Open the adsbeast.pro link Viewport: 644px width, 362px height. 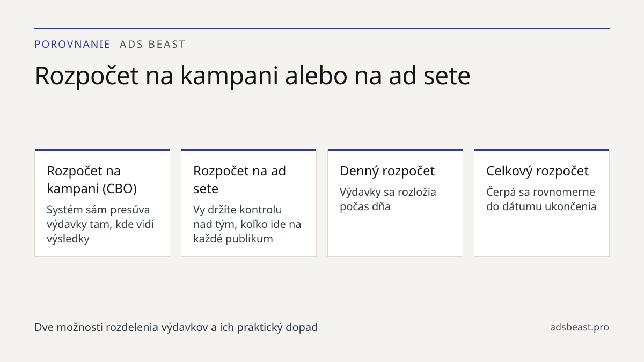click(x=580, y=327)
